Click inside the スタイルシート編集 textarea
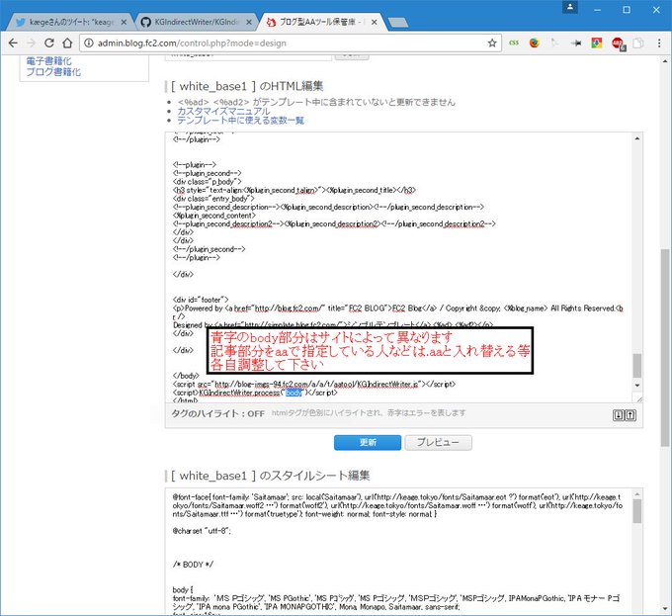This screenshot has width=672, height=616. pyautogui.click(x=398, y=552)
